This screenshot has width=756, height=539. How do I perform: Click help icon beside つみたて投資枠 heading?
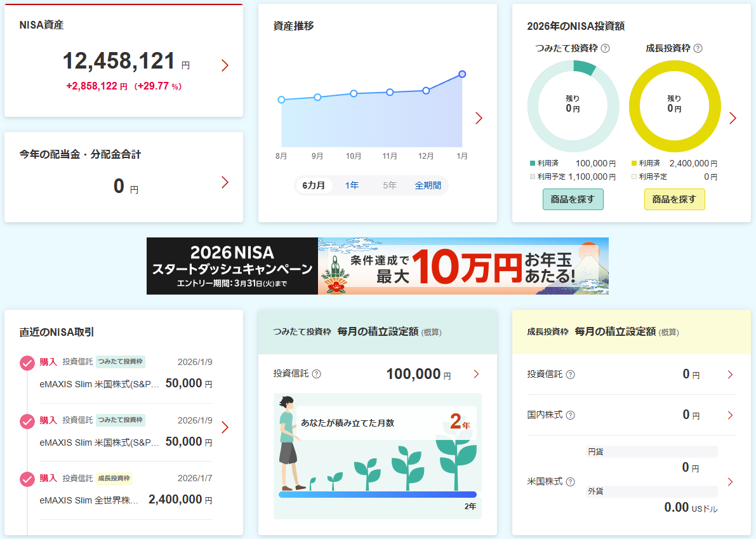[605, 48]
